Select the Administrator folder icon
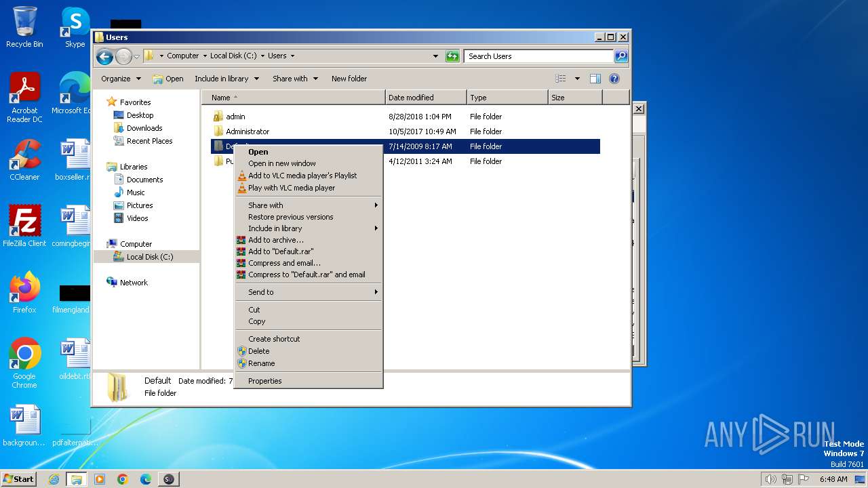This screenshot has width=868, height=488. coord(218,131)
